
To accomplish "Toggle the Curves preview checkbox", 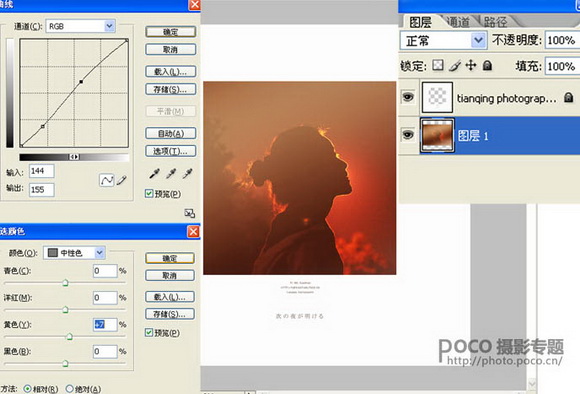I will click(x=149, y=193).
